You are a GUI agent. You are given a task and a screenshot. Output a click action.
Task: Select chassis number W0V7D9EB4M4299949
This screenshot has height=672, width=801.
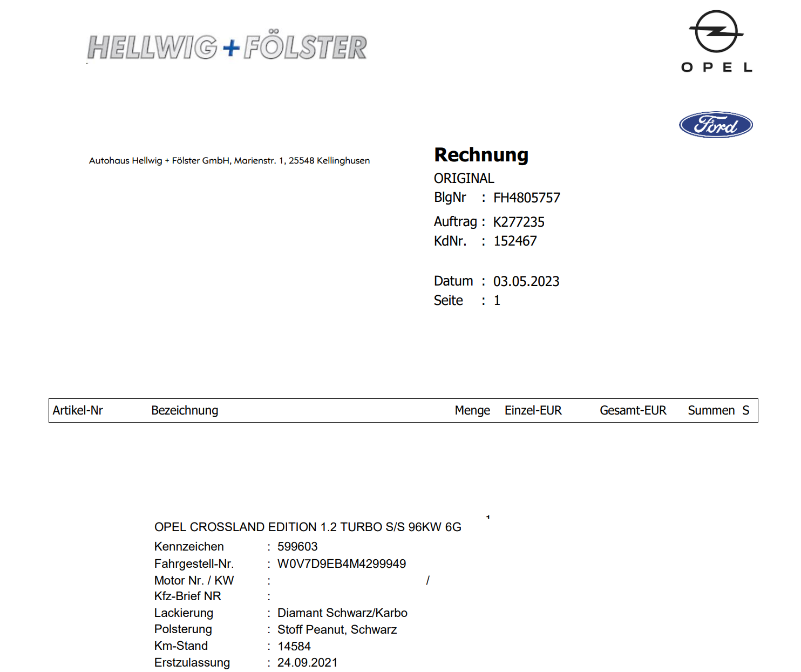pyautogui.click(x=342, y=564)
